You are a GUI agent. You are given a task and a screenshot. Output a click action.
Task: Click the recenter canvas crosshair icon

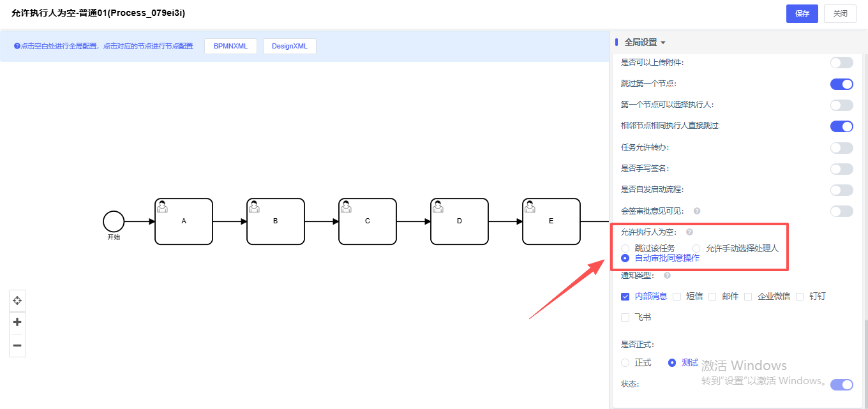point(17,300)
